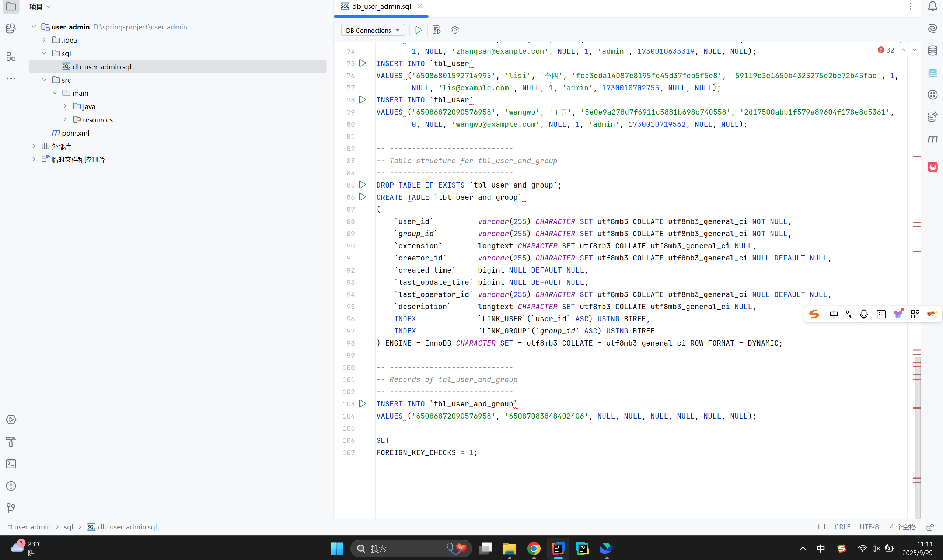This screenshot has height=560, width=943.
Task: Open the Database tool window in right sidebar
Action: pos(932,50)
